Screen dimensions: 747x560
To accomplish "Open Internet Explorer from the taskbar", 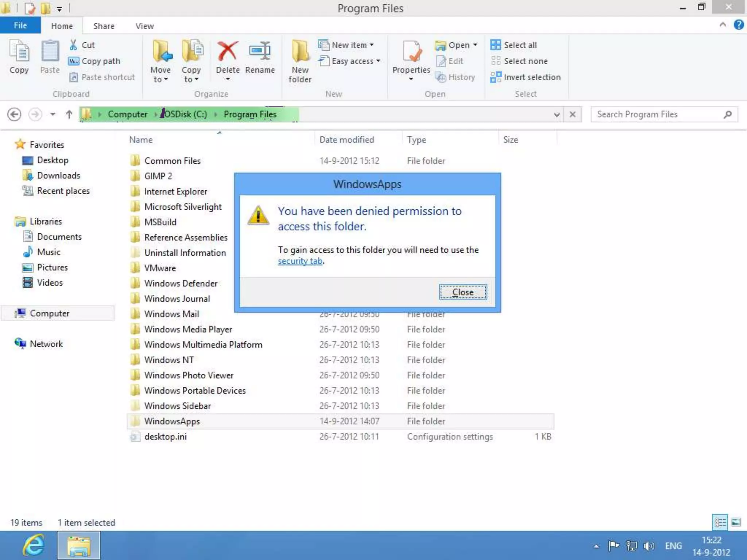I will 34,545.
